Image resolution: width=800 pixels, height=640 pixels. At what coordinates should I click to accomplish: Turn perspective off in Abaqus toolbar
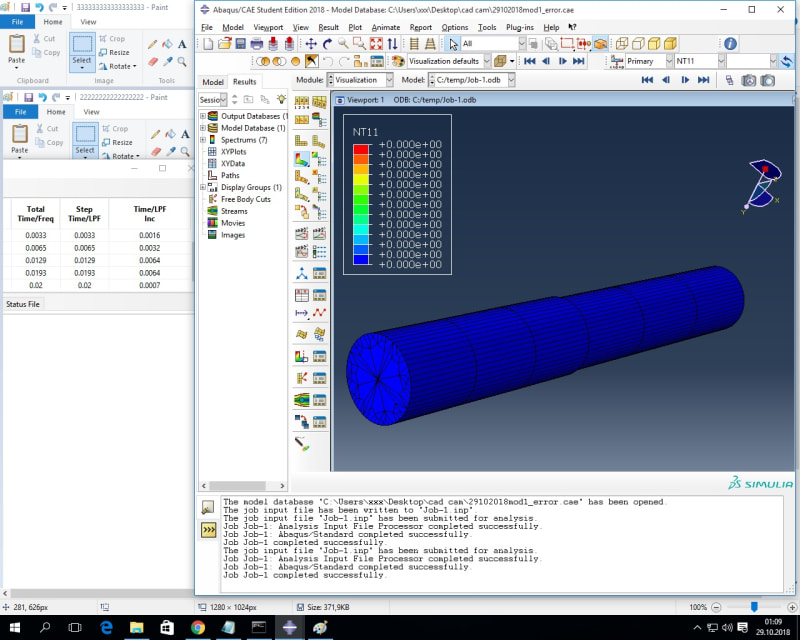coord(414,44)
